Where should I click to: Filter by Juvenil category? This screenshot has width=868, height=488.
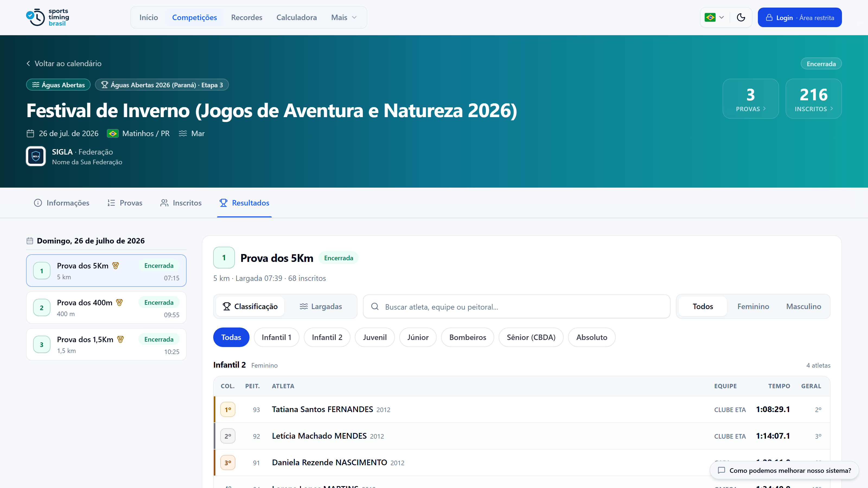(x=375, y=338)
